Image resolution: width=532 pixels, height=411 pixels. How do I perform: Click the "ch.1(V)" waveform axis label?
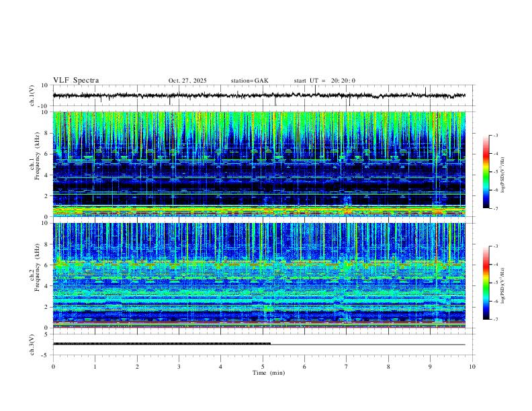point(32,95)
